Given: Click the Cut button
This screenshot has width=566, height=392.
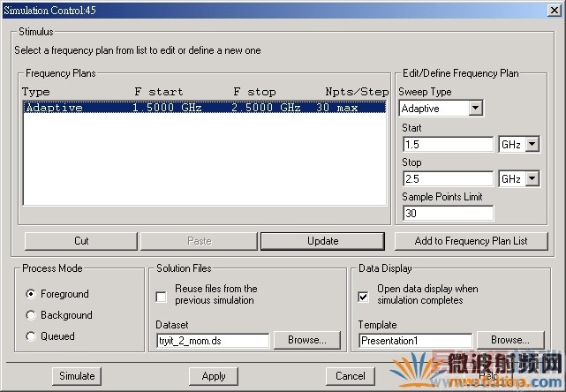Looking at the screenshot, I should [x=81, y=241].
